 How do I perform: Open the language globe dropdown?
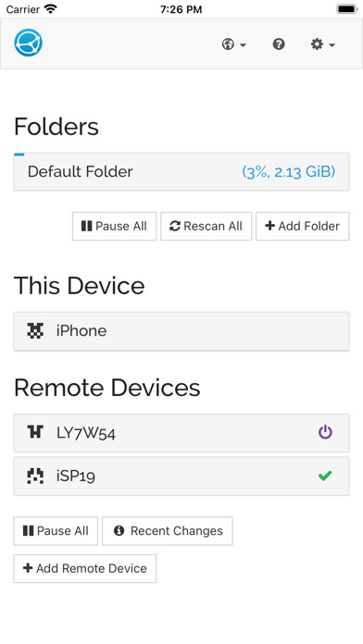point(234,43)
